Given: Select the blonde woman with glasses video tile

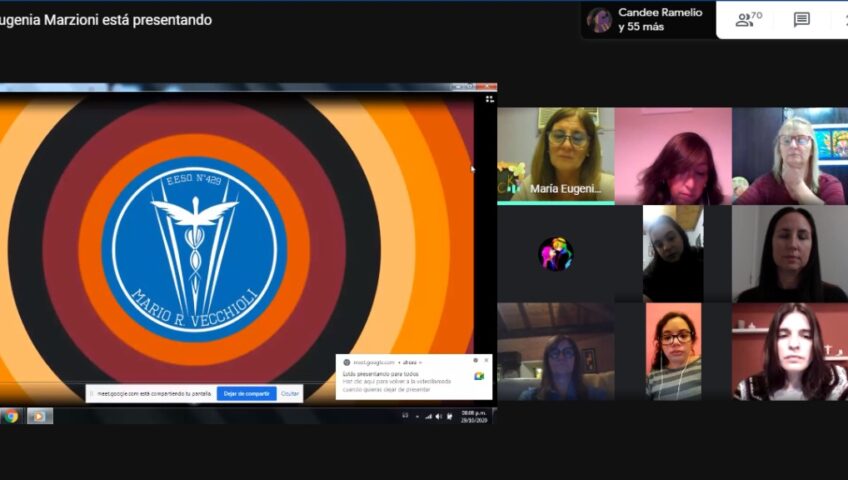Looking at the screenshot, I should [790, 156].
